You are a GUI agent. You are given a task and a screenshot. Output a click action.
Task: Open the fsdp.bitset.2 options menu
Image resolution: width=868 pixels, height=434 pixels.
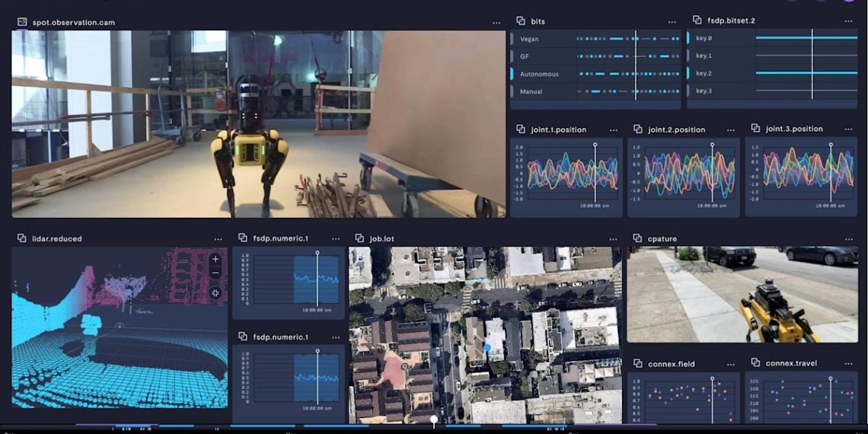849,21
